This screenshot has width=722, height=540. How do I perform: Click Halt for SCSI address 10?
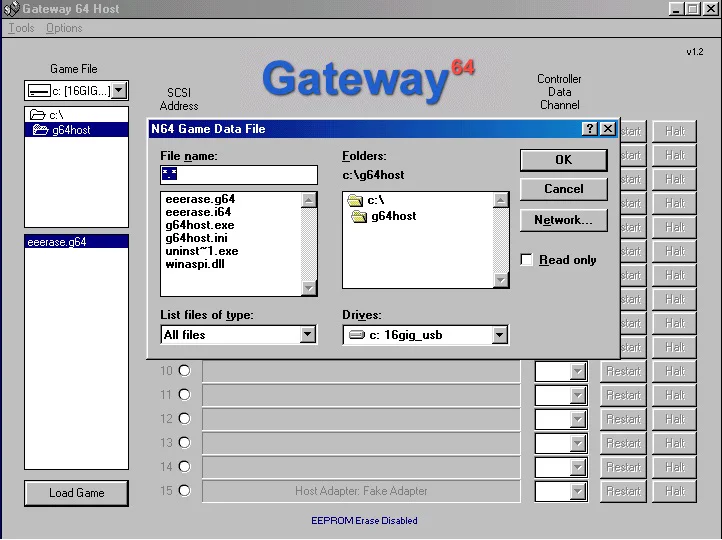point(675,371)
